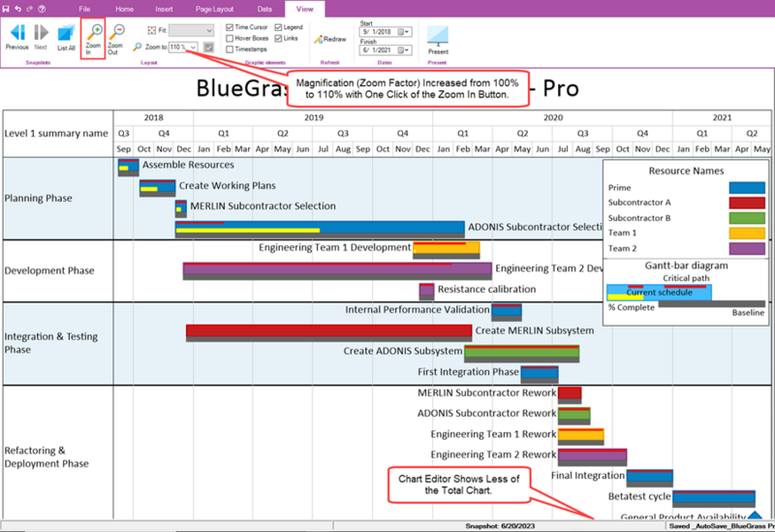Uncheck the Legend checkbox
Viewport: 775px width, 532px height.
[278, 27]
